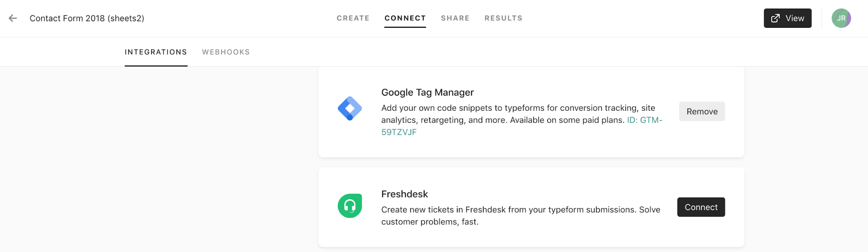Open the SHARE tab
The image size is (868, 252).
[455, 18]
